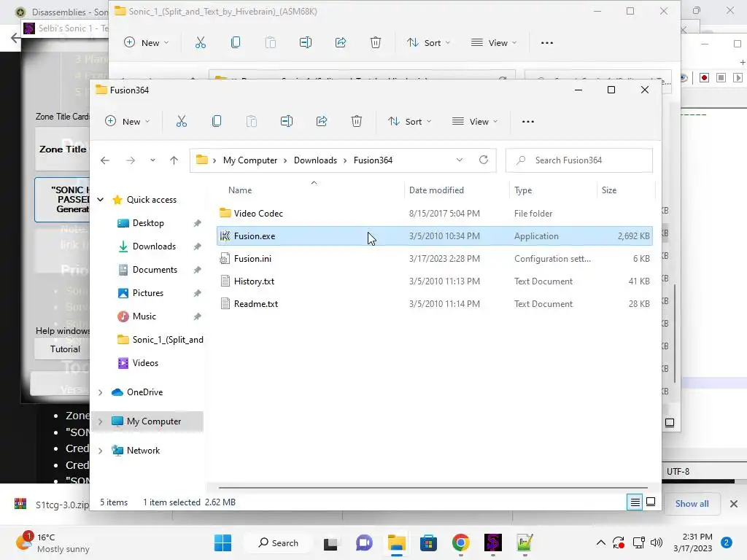This screenshot has height=560, width=747.
Task: Show hidden system tray icons
Action: [x=601, y=542]
